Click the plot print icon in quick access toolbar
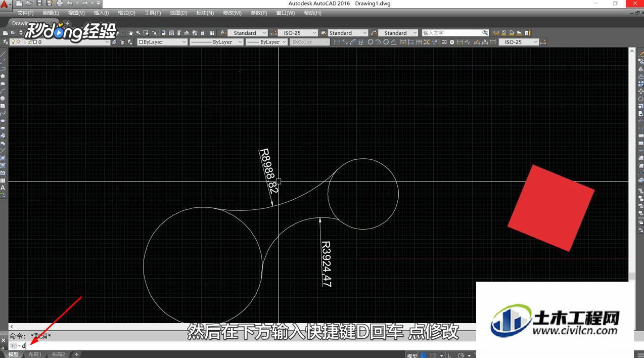Image resolution: width=644 pixels, height=358 pixels. [59, 4]
